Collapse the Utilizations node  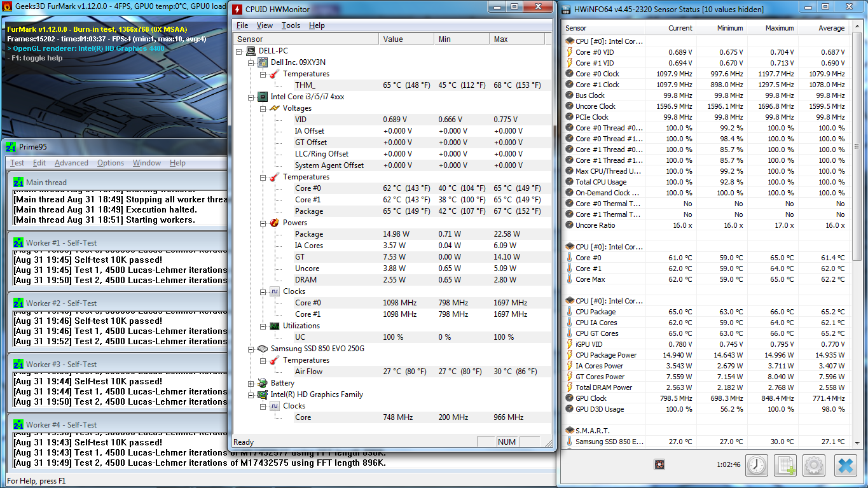tap(262, 326)
